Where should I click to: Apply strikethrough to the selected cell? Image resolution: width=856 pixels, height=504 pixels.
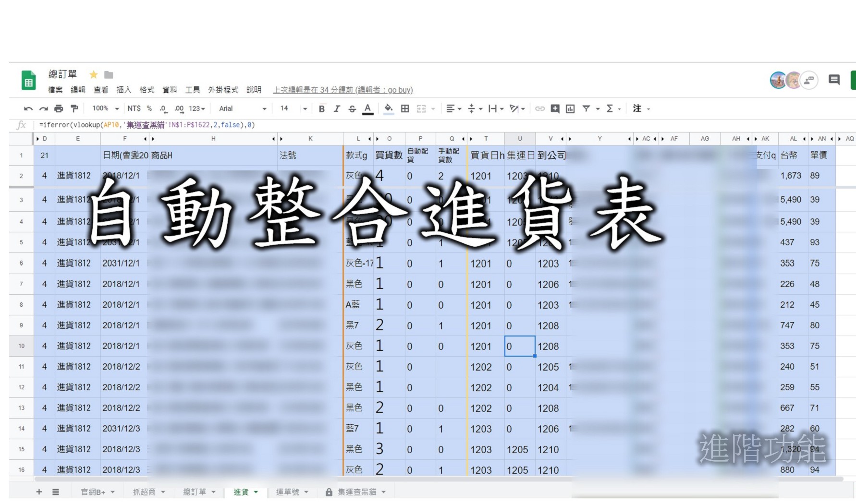(352, 108)
